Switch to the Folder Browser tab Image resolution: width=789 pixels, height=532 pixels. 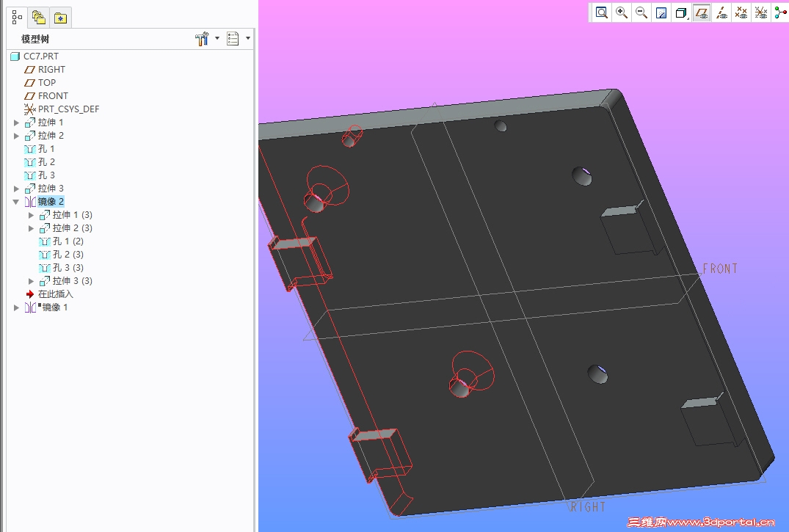[x=39, y=18]
